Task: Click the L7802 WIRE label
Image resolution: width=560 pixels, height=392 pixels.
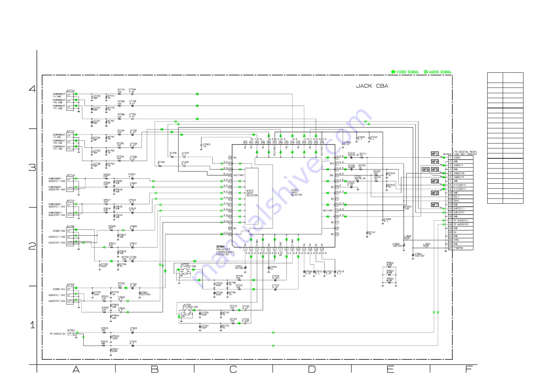Action: click(x=408, y=237)
